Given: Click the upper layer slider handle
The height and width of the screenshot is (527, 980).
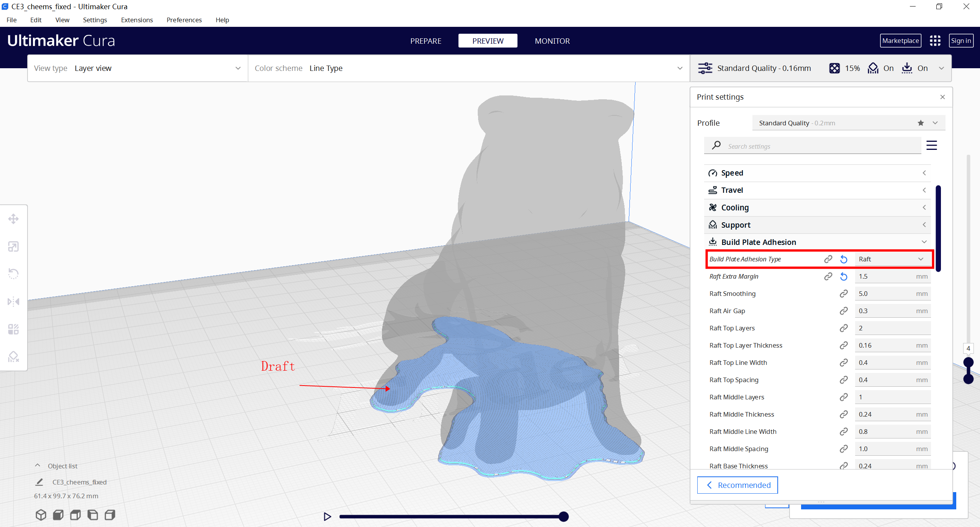Looking at the screenshot, I should (968, 362).
